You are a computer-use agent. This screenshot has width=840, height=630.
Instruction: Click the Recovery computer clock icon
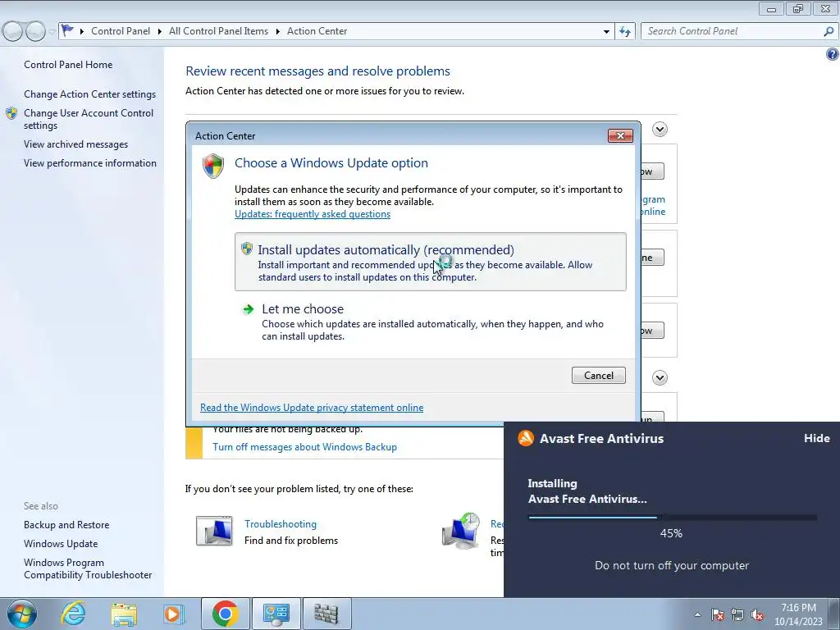(x=461, y=531)
